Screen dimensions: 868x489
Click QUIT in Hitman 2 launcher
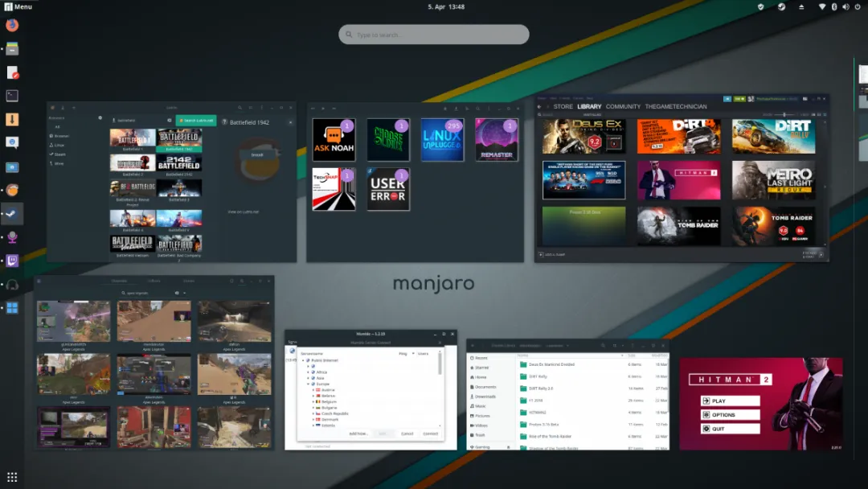(x=730, y=429)
